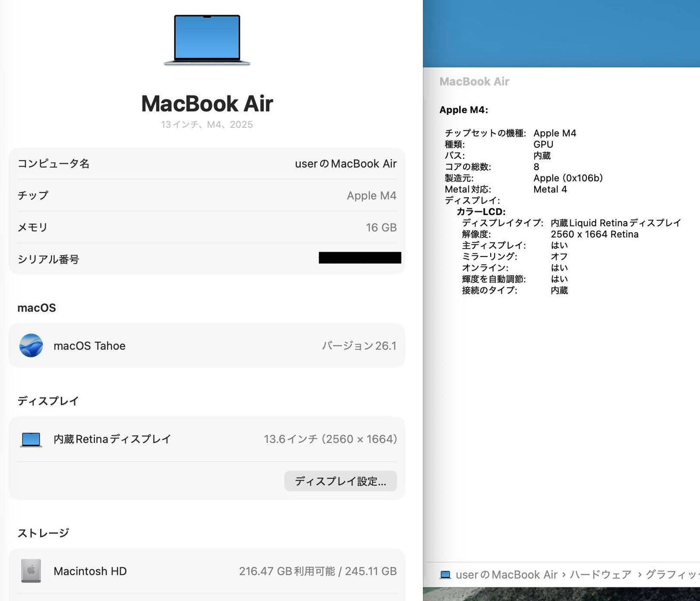Click the MacBook Air laptop image

click(207, 40)
